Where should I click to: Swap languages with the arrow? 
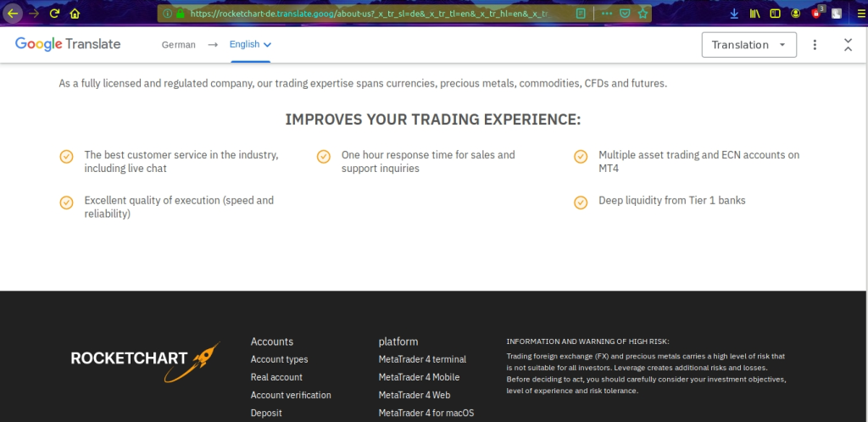pyautogui.click(x=213, y=45)
